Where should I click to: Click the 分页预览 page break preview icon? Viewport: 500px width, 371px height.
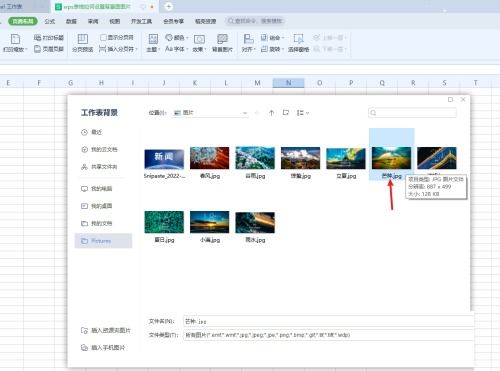pos(83,43)
